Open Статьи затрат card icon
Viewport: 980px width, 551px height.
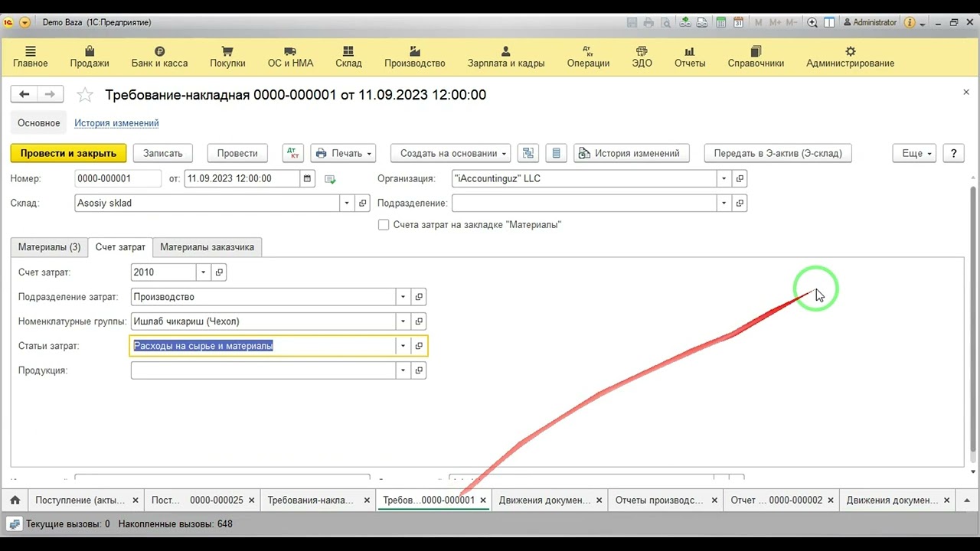pos(419,346)
